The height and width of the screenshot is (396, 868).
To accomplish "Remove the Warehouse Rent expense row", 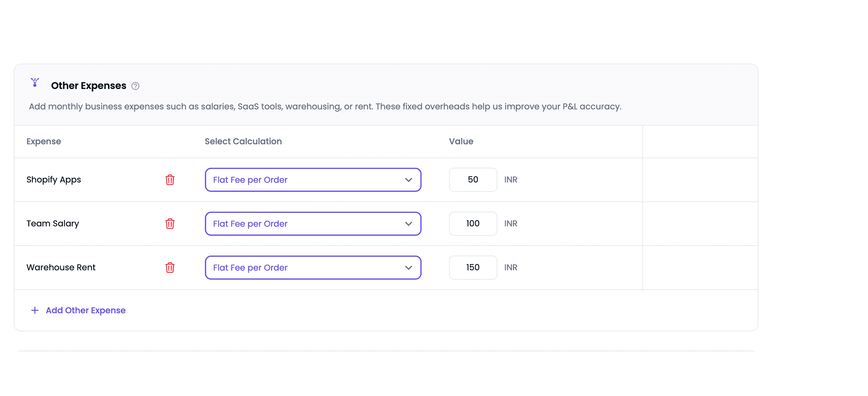I will coord(170,267).
